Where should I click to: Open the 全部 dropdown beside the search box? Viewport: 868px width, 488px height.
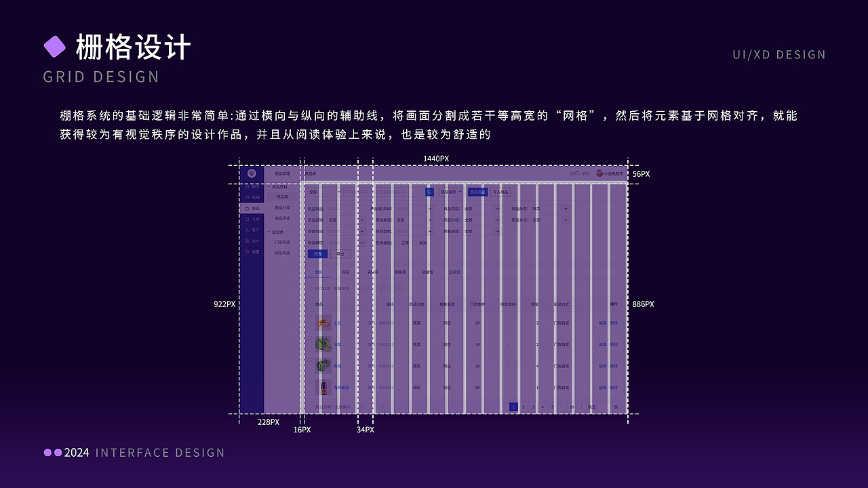click(325, 192)
